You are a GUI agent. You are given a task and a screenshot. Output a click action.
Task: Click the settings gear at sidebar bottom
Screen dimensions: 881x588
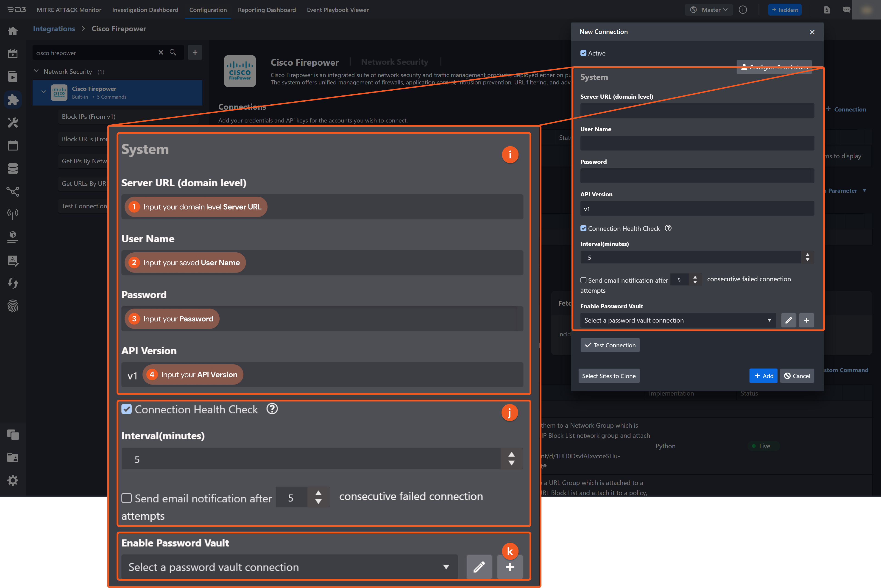pos(13,480)
